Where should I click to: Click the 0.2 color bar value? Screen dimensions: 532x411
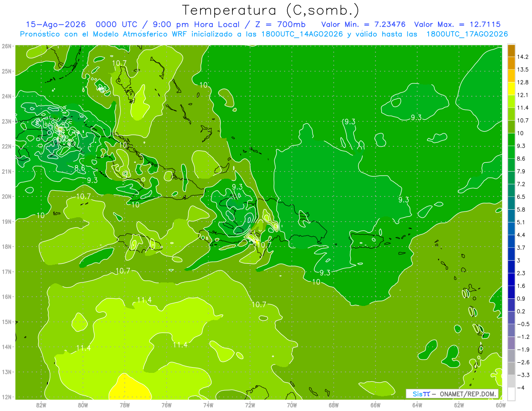click(521, 311)
